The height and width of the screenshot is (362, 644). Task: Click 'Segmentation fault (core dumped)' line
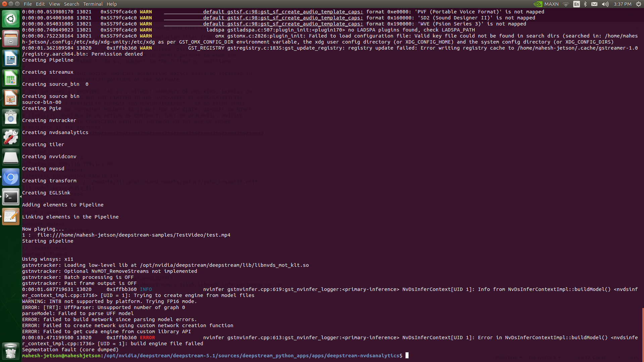[x=70, y=350]
